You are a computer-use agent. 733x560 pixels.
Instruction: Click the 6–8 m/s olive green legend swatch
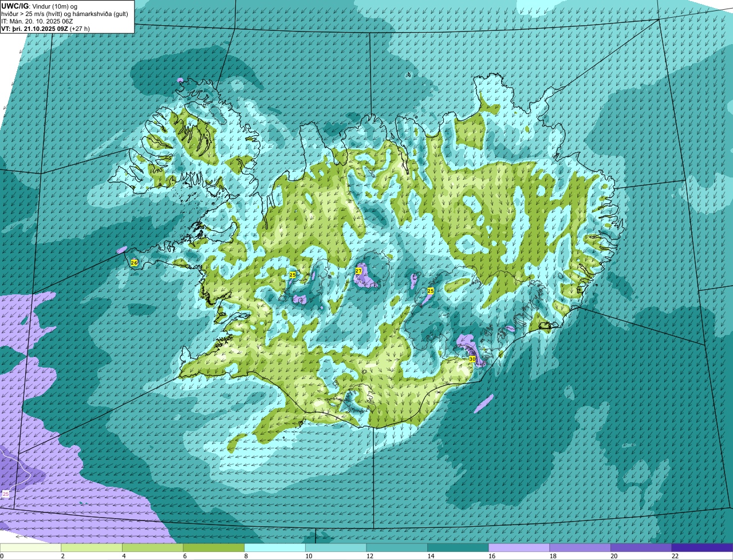(214, 547)
